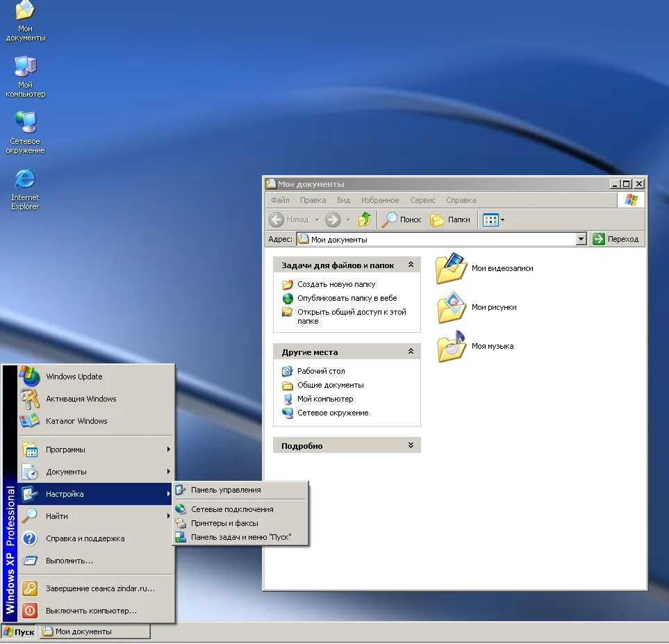Collapse Задачи для файлов и папок panel
Image resolution: width=669 pixels, height=644 pixels.
(x=411, y=265)
